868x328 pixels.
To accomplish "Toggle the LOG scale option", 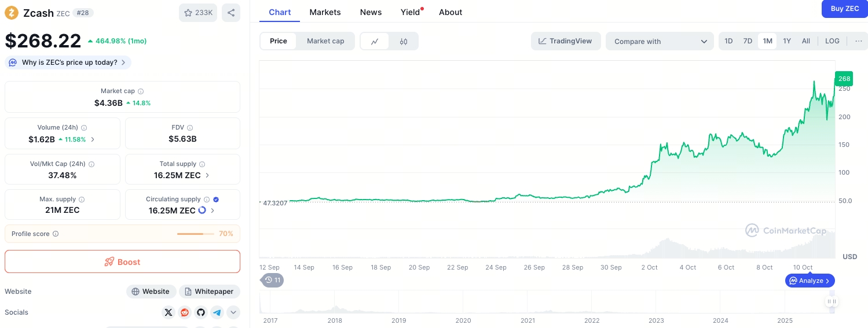I will tap(832, 41).
